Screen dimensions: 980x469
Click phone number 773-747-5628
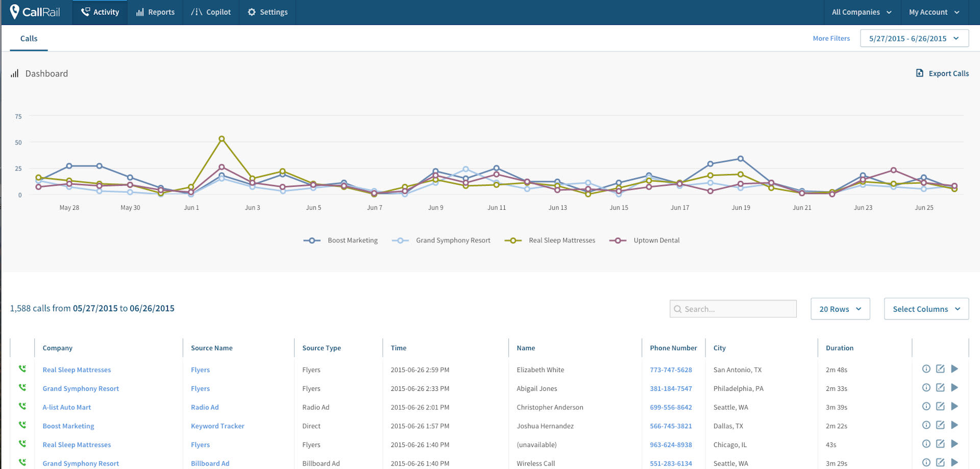pos(671,370)
